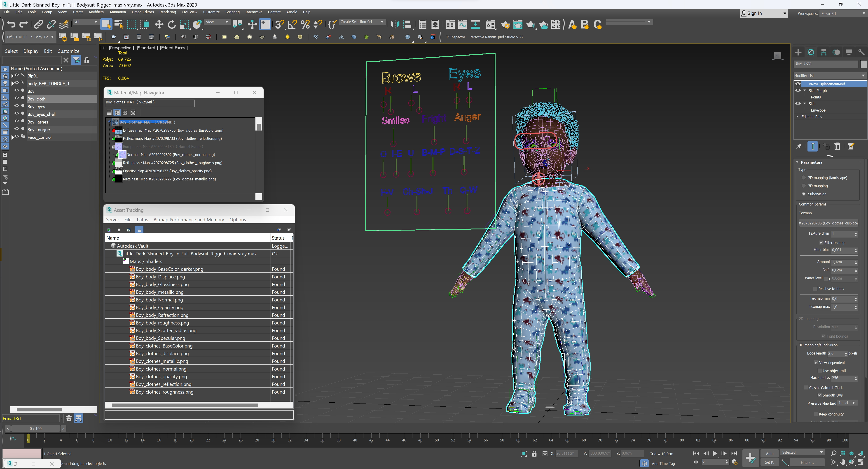Uncheck the View-dependent checkbox

(816, 362)
